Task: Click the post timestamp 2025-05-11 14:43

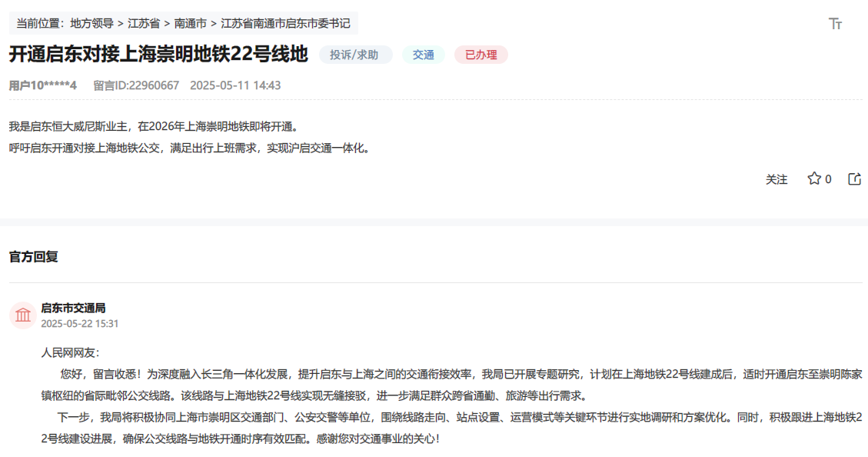Action: point(235,85)
